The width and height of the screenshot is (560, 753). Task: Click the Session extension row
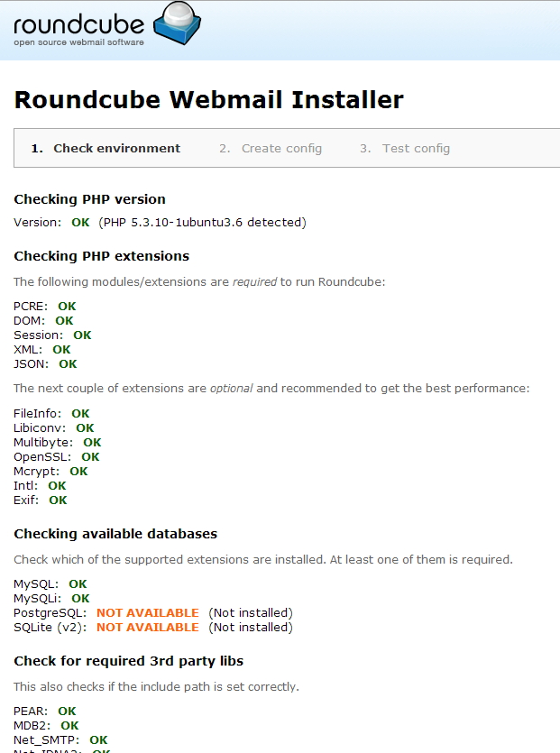click(x=52, y=335)
